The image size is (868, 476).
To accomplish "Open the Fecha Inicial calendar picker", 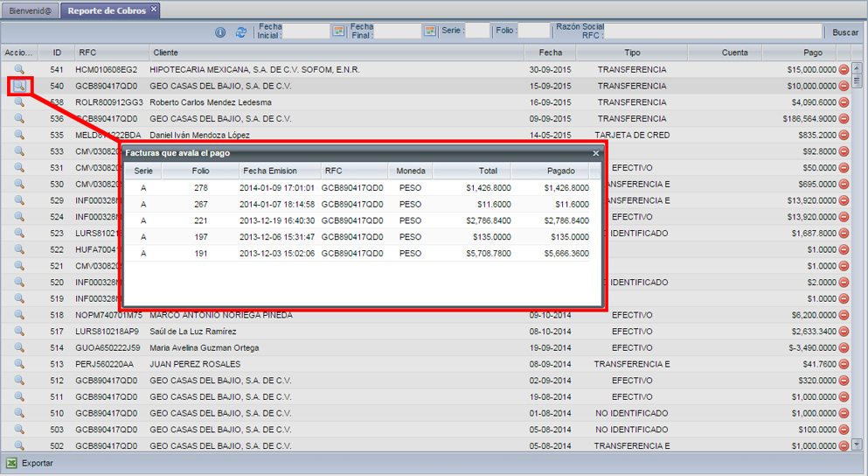I will [x=338, y=31].
